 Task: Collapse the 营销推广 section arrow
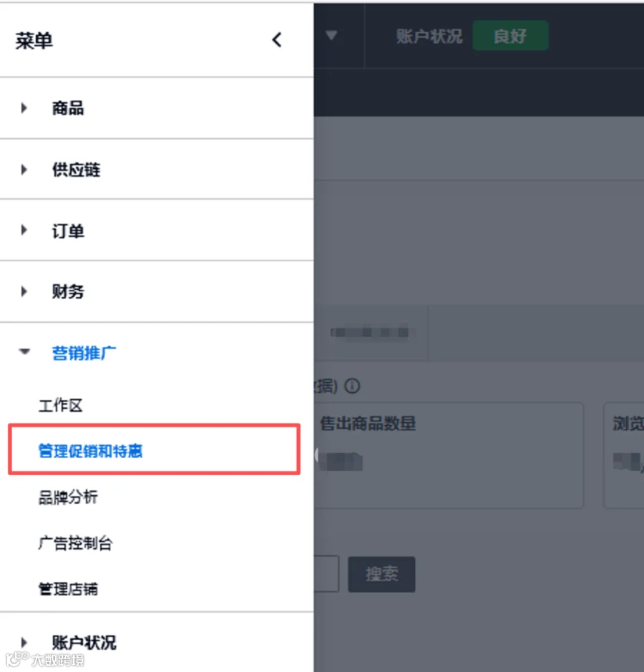point(24,352)
